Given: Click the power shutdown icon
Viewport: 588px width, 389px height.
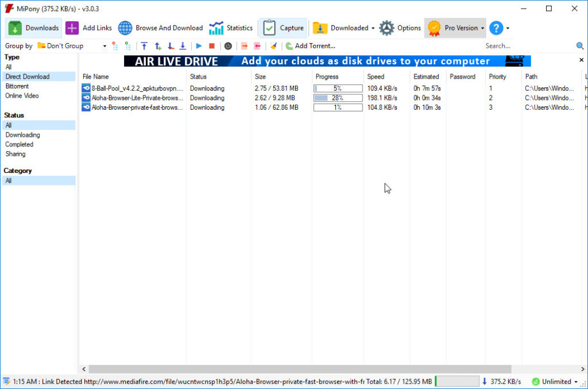Looking at the screenshot, I should point(228,46).
